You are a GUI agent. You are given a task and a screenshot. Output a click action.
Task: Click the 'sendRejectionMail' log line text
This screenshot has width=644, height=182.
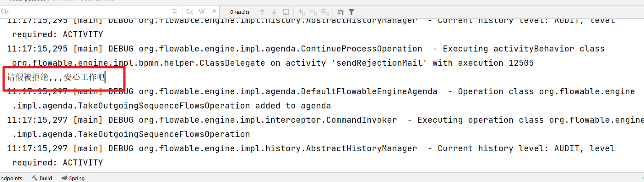(x=273, y=63)
